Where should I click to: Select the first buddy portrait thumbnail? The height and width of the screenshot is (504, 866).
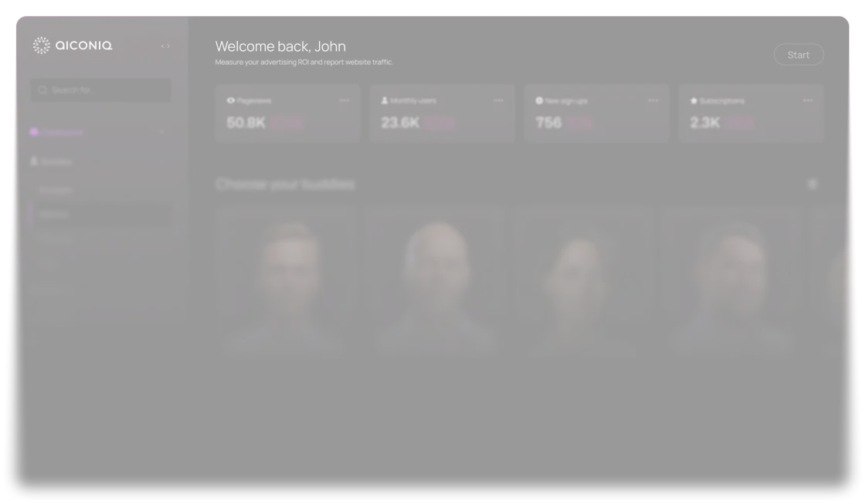[x=287, y=282]
